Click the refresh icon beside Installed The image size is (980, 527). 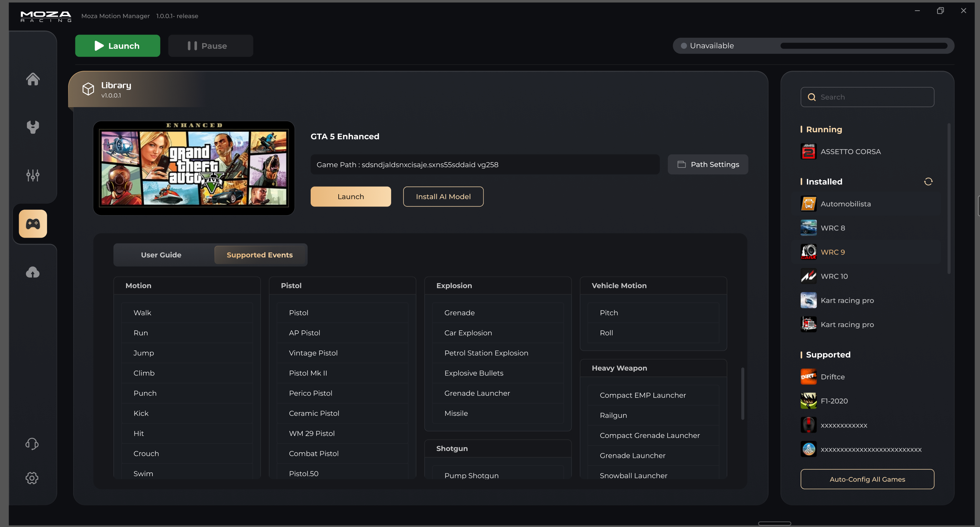(x=928, y=181)
